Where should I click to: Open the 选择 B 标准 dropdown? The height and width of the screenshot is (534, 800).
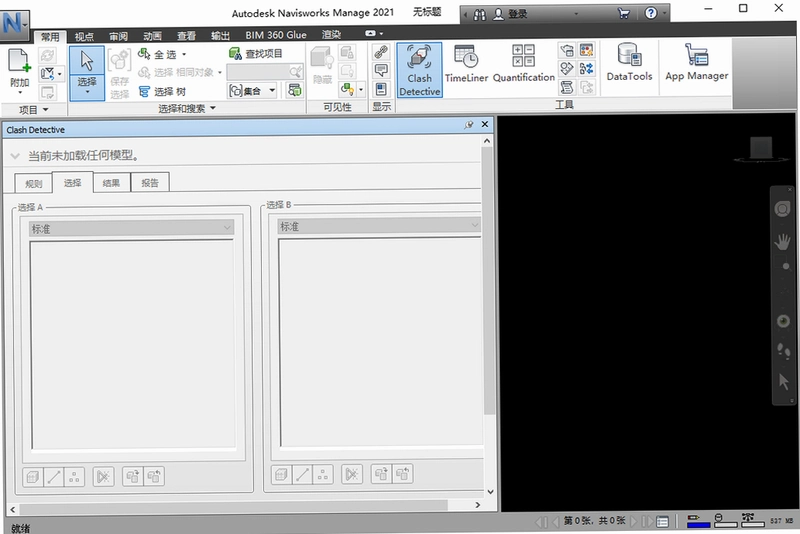379,226
